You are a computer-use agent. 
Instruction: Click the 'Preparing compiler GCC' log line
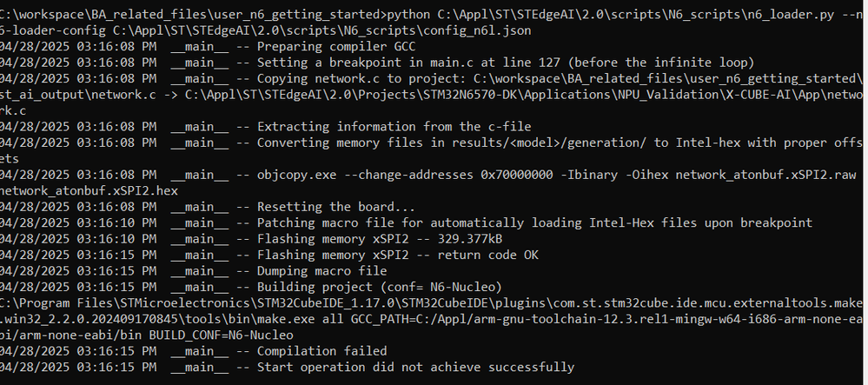point(336,47)
